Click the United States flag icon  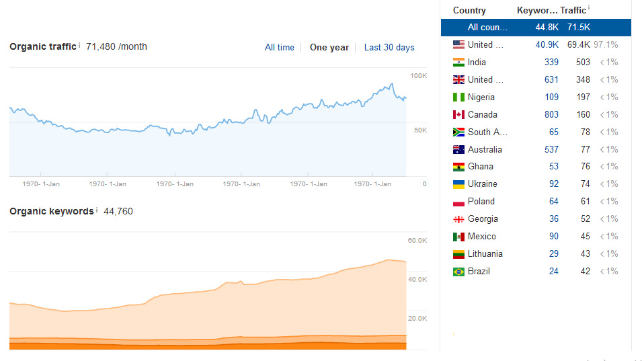[458, 45]
